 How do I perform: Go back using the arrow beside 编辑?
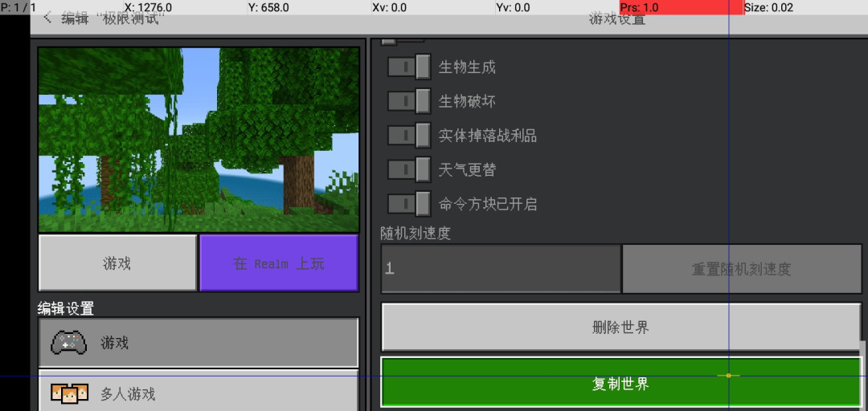click(47, 18)
